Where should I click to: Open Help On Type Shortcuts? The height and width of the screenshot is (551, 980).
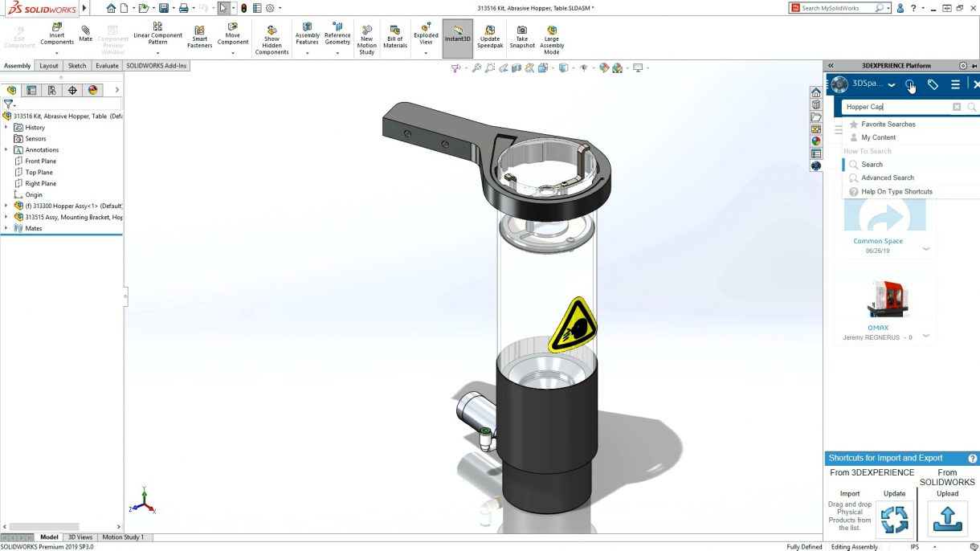coord(896,191)
